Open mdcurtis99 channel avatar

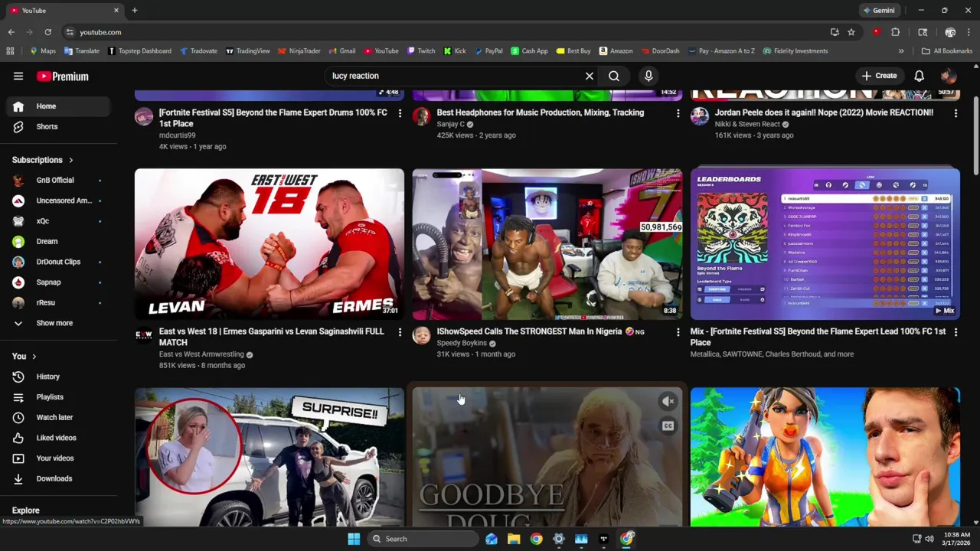click(144, 116)
